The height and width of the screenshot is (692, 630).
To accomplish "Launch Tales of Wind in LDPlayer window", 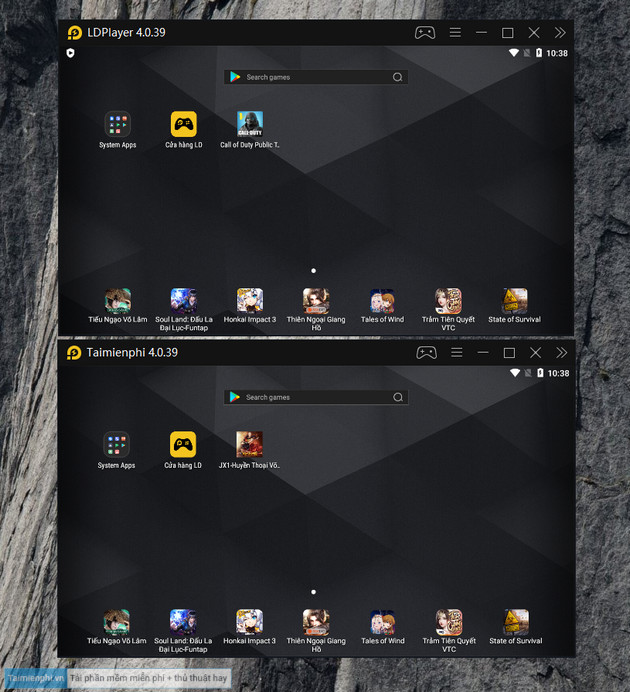I will tap(382, 305).
